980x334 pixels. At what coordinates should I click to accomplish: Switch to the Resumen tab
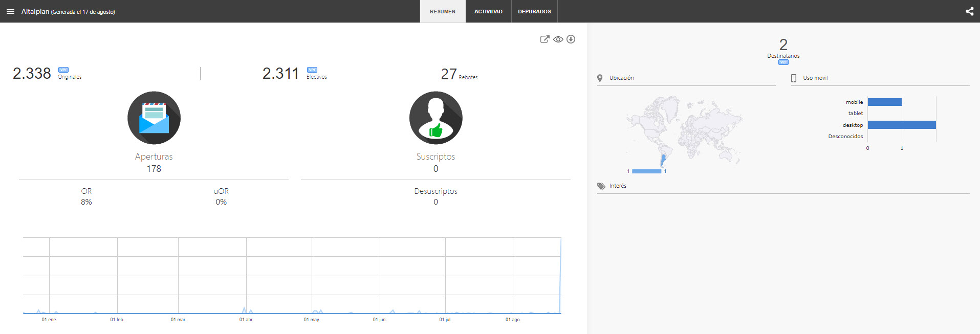[443, 11]
